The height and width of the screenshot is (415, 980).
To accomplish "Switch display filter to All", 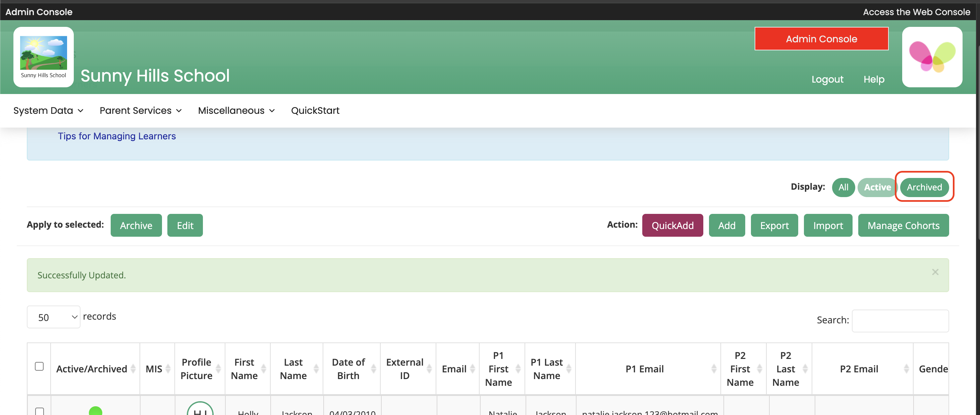I will [843, 187].
